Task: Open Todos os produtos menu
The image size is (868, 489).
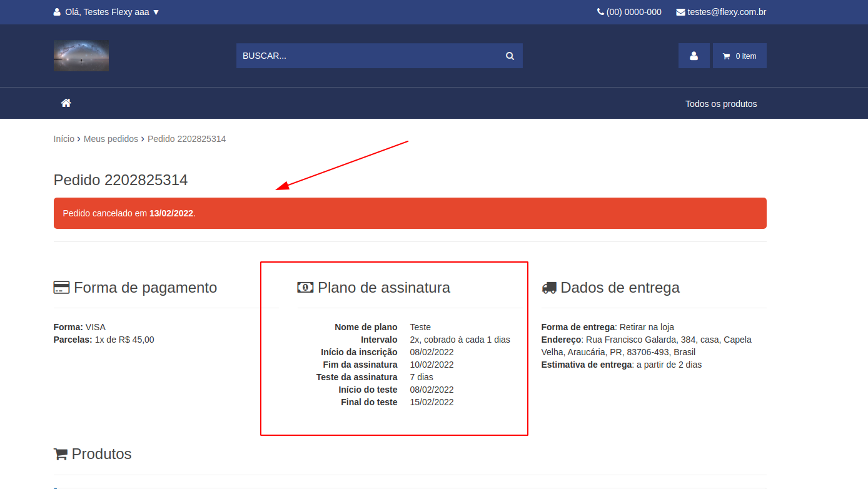Action: 720,104
